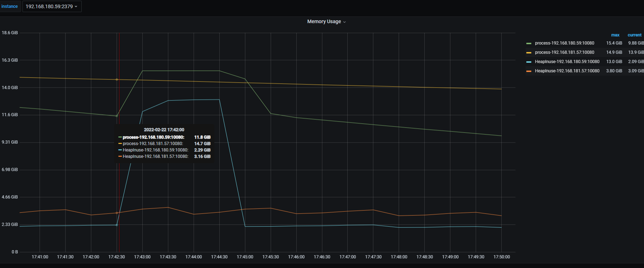Click the 15.4 GiB max value in legend
644x268 pixels.
614,43
